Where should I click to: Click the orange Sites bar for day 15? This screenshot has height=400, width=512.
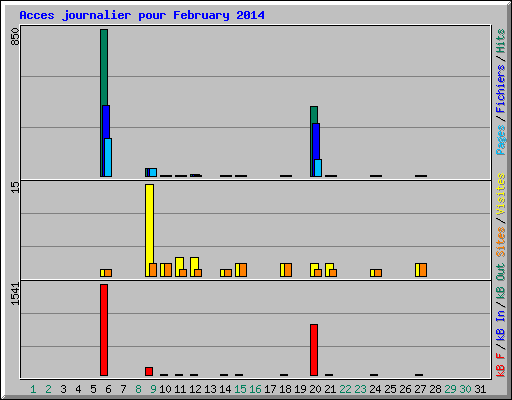[243, 270]
